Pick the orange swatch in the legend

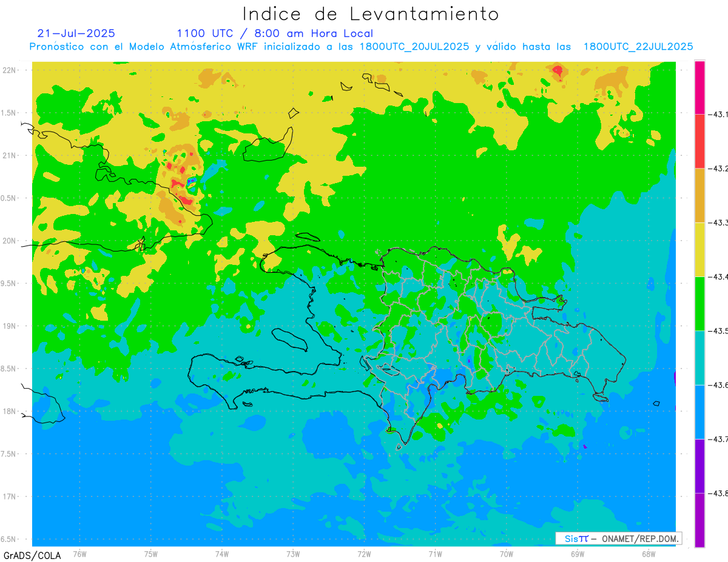699,195
